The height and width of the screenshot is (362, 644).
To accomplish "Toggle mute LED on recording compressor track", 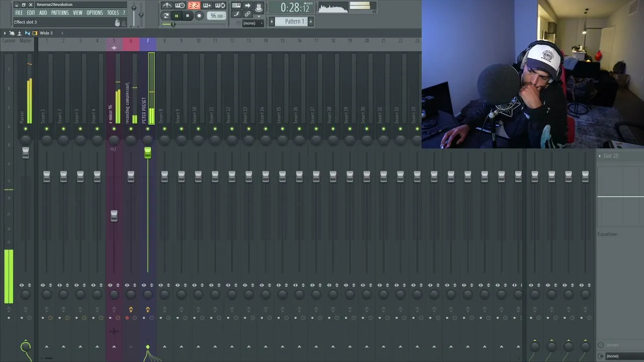I will pos(131,129).
